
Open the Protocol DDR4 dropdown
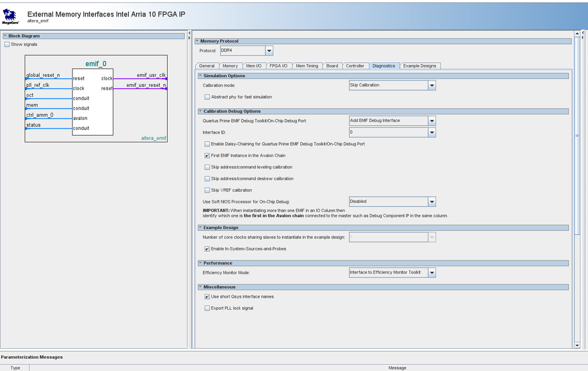(269, 51)
